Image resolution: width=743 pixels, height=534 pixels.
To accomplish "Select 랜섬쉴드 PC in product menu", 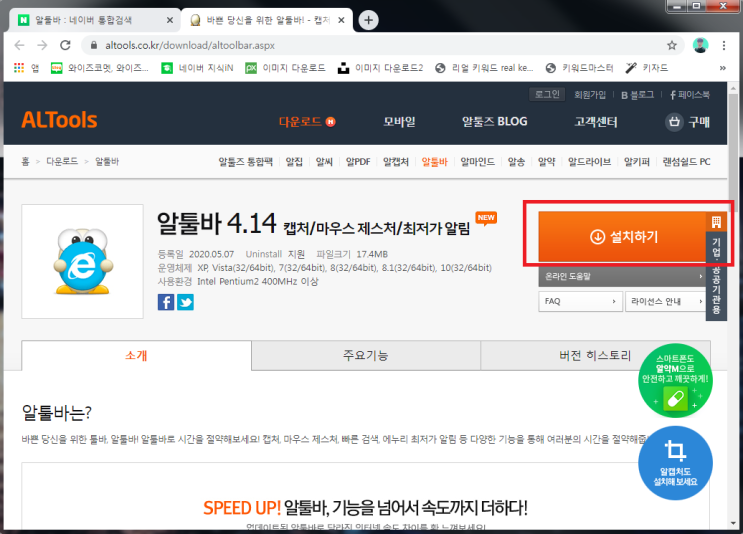I will (686, 162).
